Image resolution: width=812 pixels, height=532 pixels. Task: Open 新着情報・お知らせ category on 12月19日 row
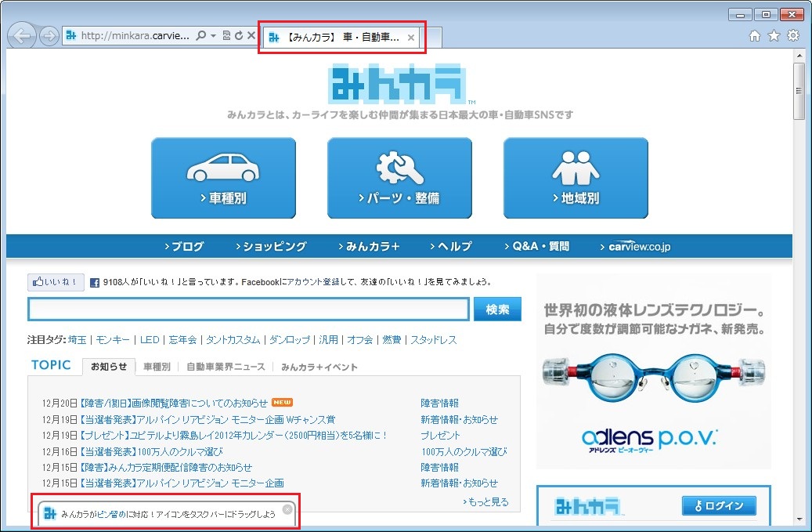pyautogui.click(x=459, y=420)
